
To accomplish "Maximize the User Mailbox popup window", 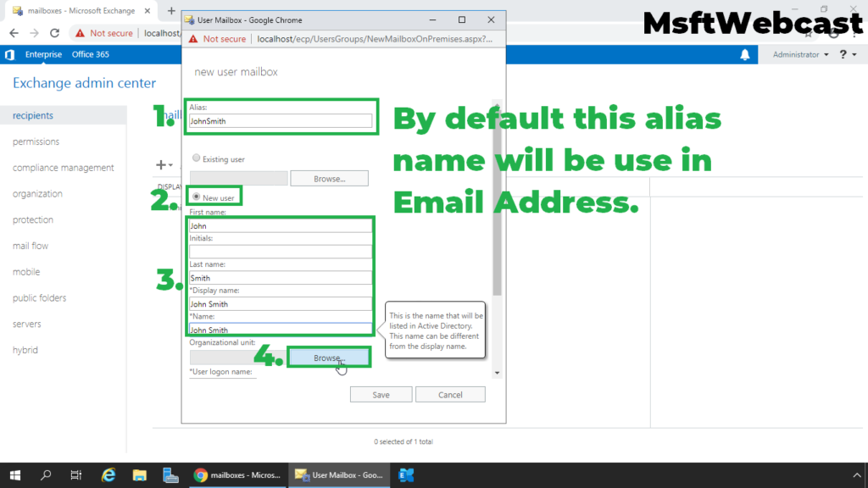I will (462, 20).
